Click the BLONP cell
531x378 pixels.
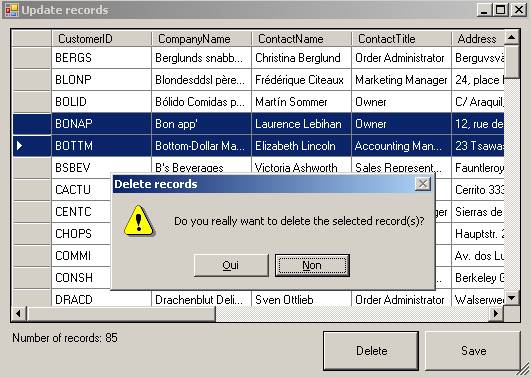102,80
